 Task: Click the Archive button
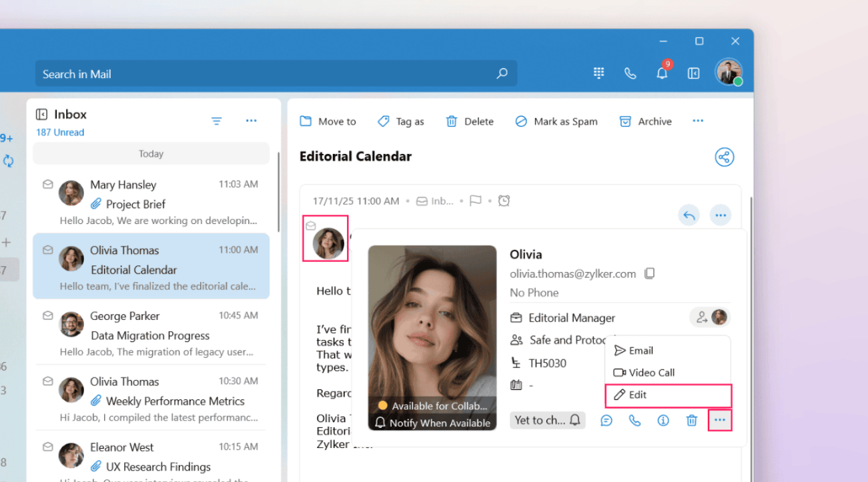(645, 121)
